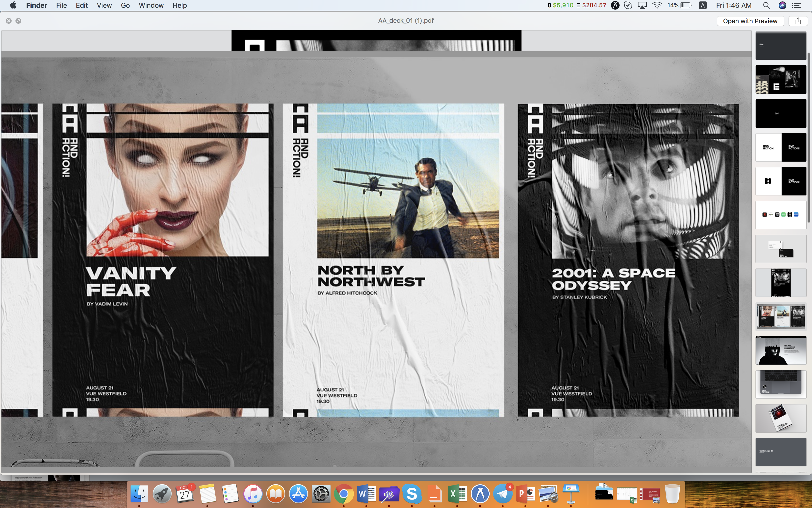Open the purple DjVu viewer in Dock
Screen dimensions: 812x508
pyautogui.click(x=389, y=494)
